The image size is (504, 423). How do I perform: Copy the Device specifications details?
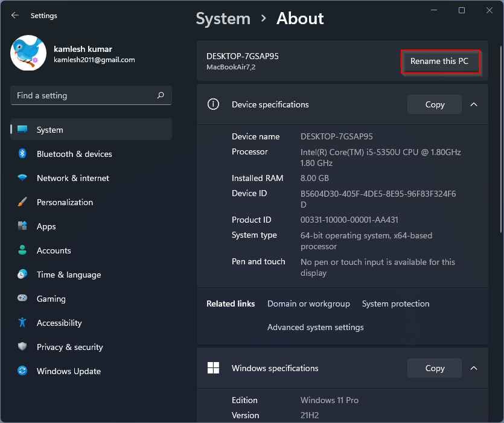click(x=434, y=104)
